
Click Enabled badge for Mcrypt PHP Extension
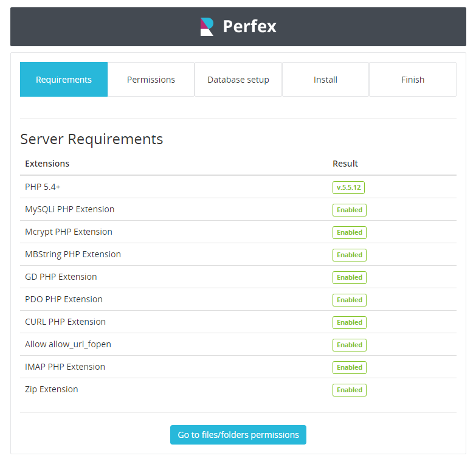tap(350, 232)
